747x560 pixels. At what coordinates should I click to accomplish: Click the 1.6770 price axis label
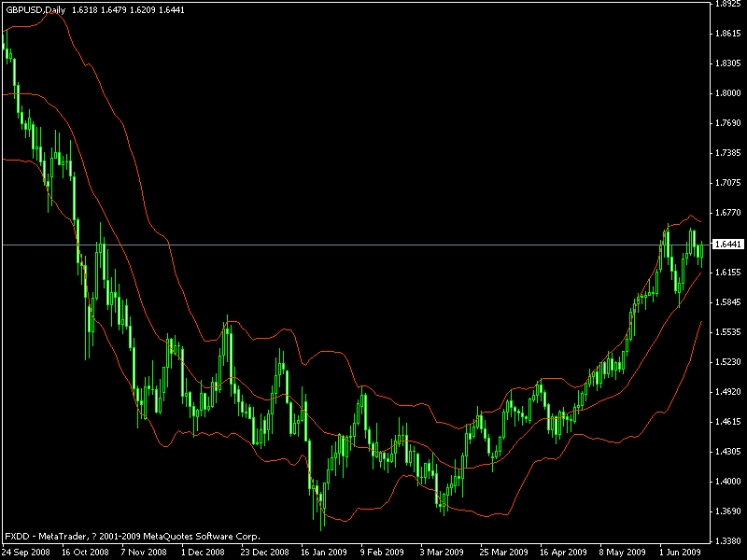[x=728, y=213]
